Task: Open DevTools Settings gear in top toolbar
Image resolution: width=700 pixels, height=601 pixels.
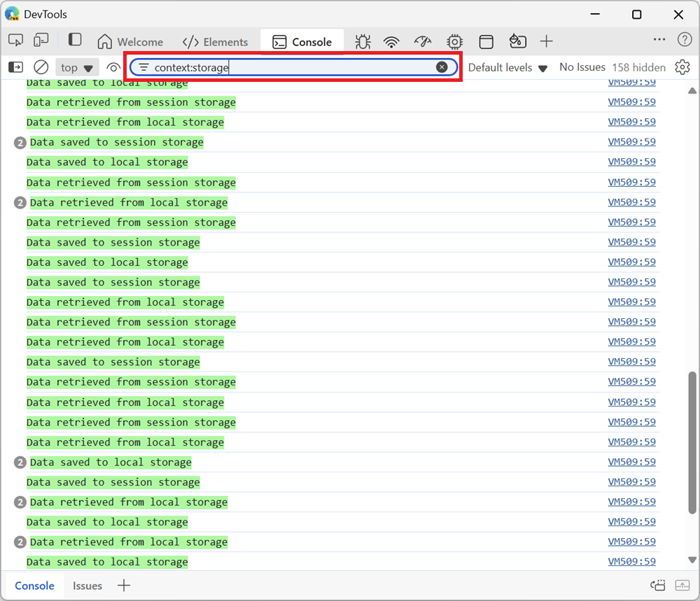Action: click(454, 41)
